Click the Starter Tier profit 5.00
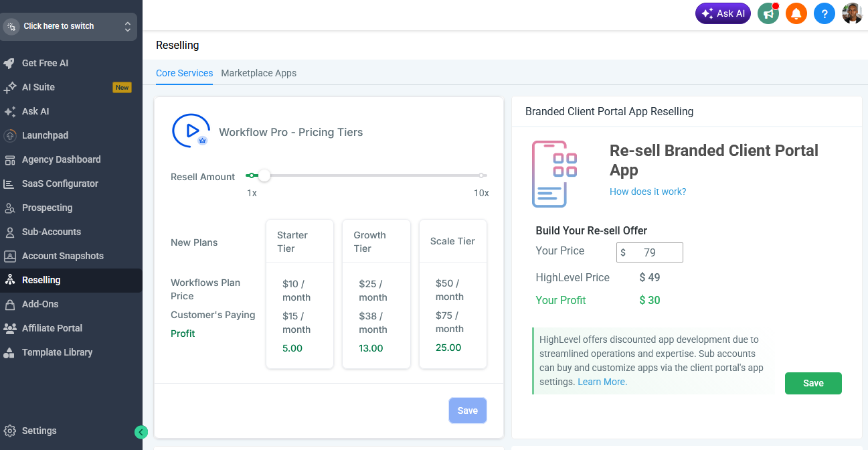The height and width of the screenshot is (450, 868). click(x=292, y=348)
